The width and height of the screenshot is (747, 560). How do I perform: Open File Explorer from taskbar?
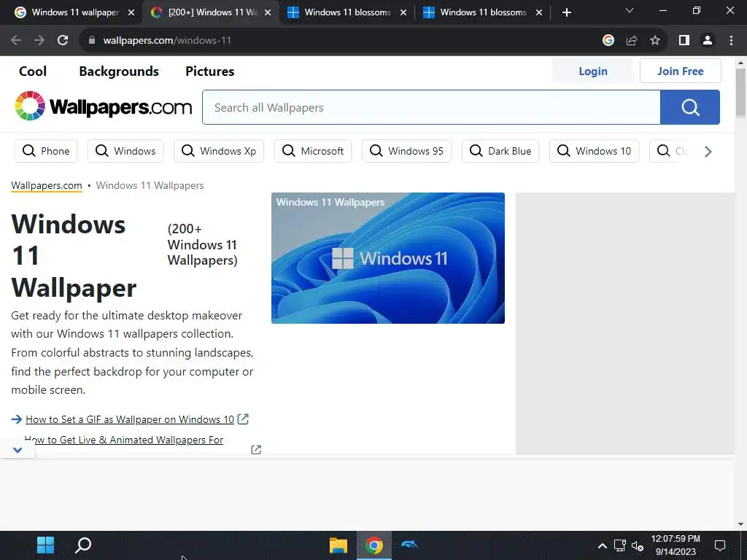coord(338,545)
